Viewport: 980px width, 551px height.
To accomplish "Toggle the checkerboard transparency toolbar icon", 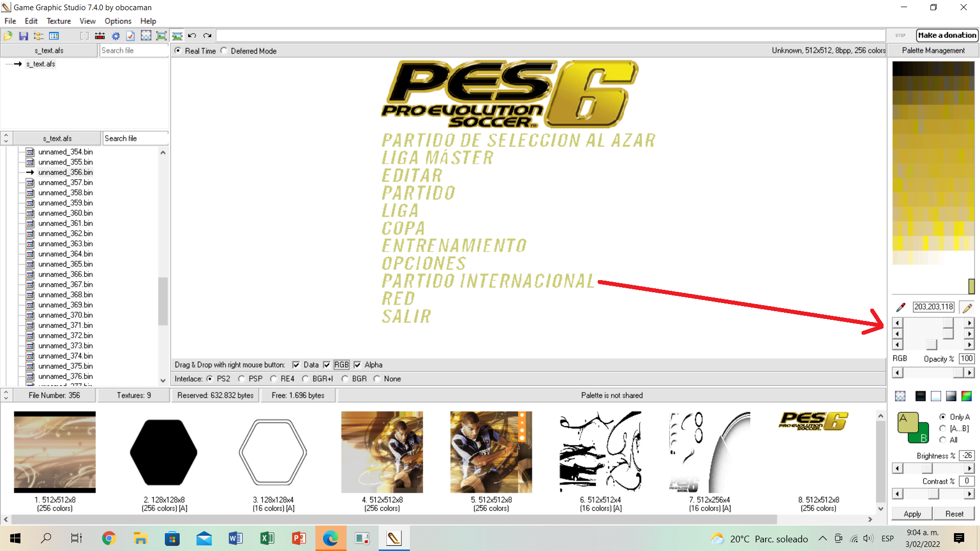I will pyautogui.click(x=146, y=35).
